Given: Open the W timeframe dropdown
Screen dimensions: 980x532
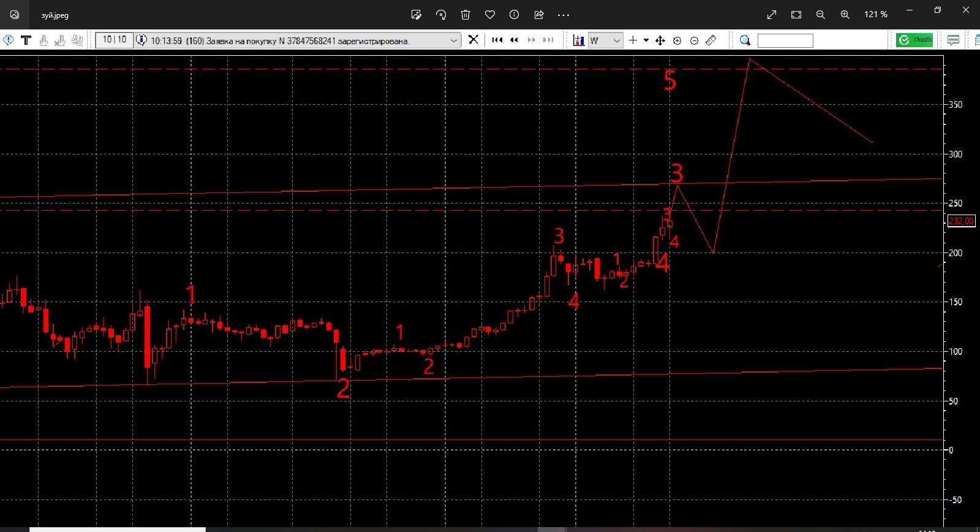Looking at the screenshot, I should pos(616,40).
